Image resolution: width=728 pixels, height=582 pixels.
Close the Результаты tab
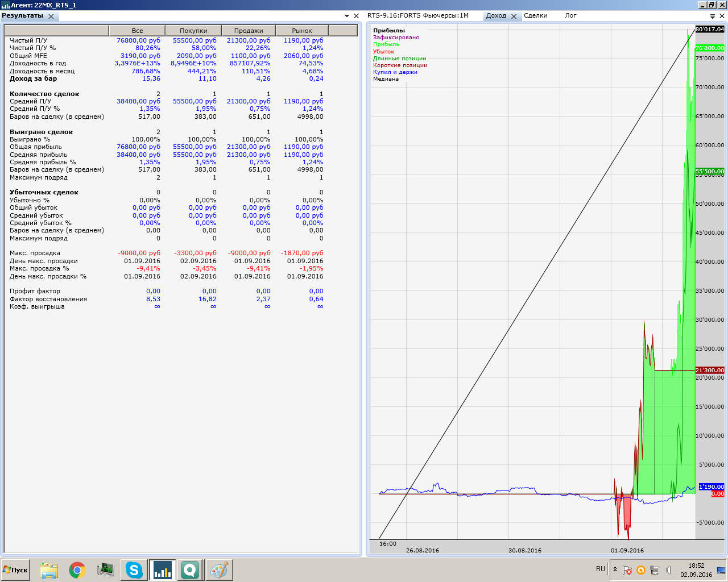tap(51, 16)
